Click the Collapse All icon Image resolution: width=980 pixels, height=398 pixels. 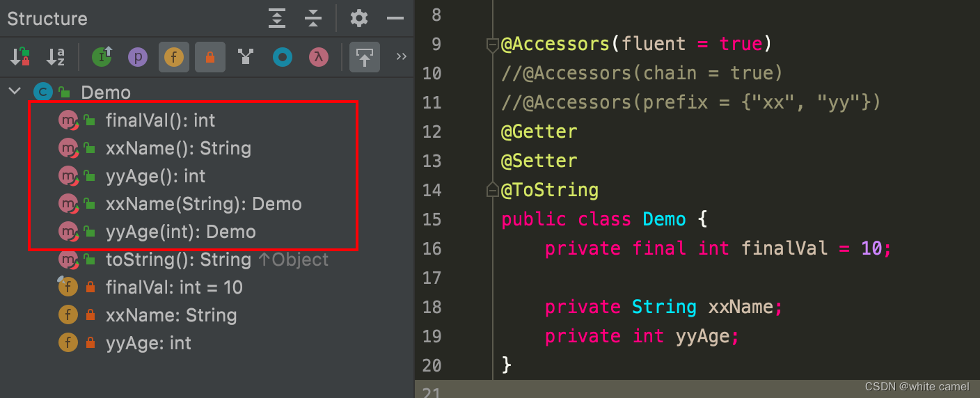click(x=313, y=18)
